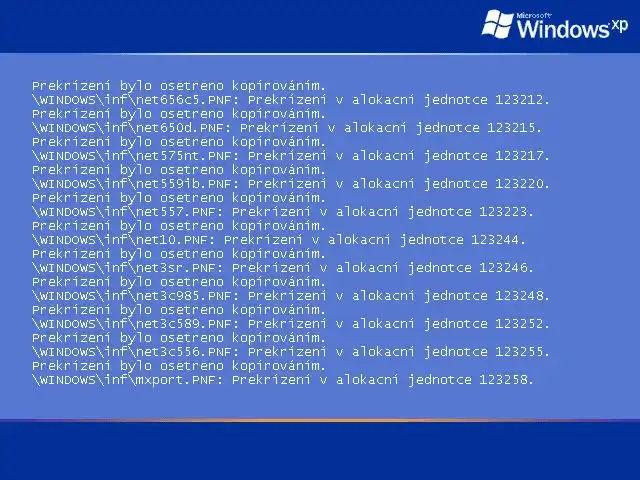Image resolution: width=640 pixels, height=480 pixels.
Task: Click the net3c985.PNF file line
Action: point(291,296)
